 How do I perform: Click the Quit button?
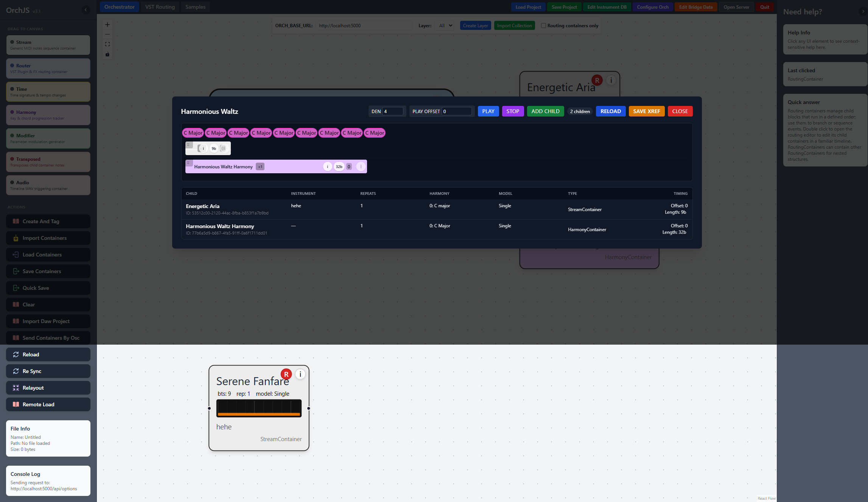tap(765, 7)
